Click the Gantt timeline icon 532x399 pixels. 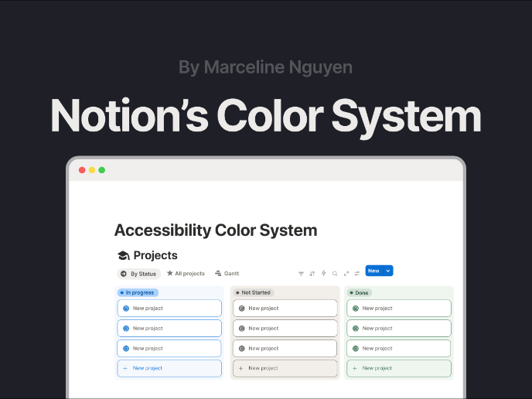(218, 273)
